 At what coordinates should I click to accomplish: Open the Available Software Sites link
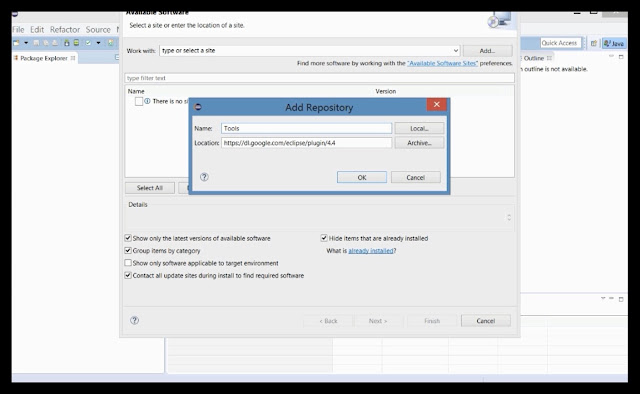(442, 63)
